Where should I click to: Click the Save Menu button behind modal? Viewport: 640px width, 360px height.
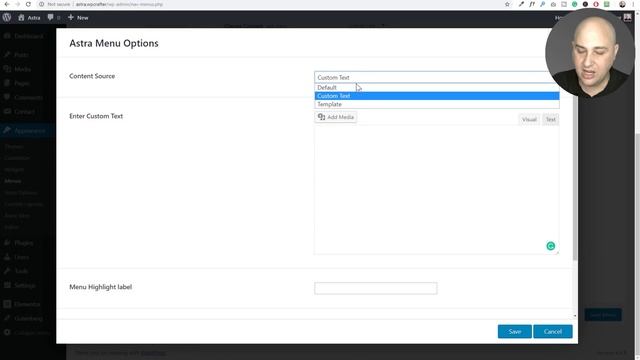pos(603,315)
